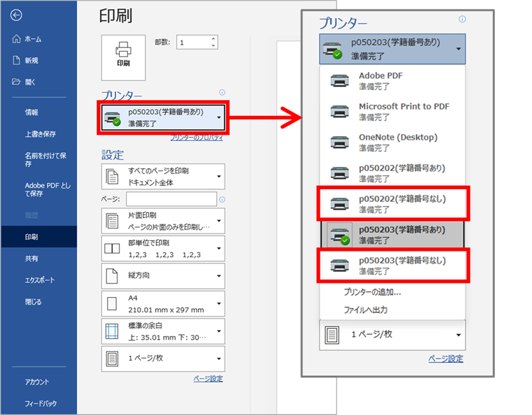Viewport: 532px width, 415px height.
Task: Expand the one-sided printing dropdown
Action: 163,221
